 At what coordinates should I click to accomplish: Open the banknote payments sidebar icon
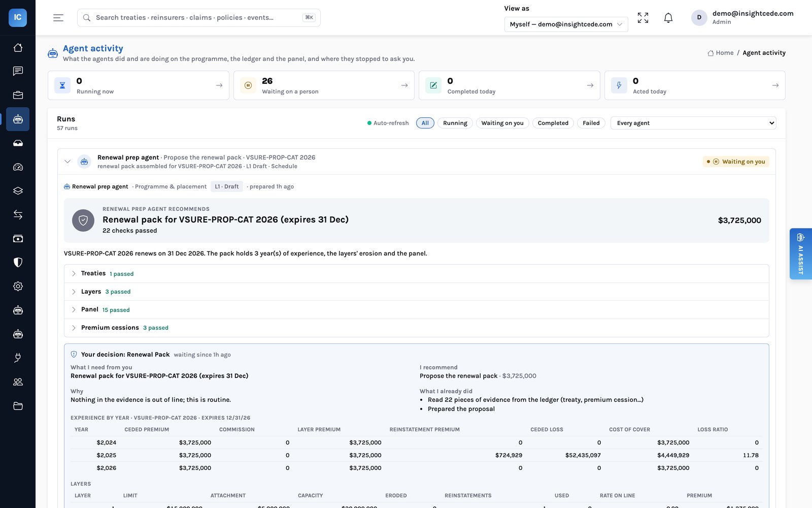click(18, 239)
